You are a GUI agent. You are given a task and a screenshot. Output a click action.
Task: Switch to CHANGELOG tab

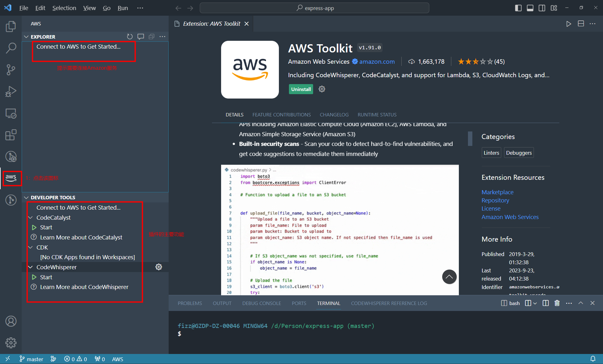334,115
